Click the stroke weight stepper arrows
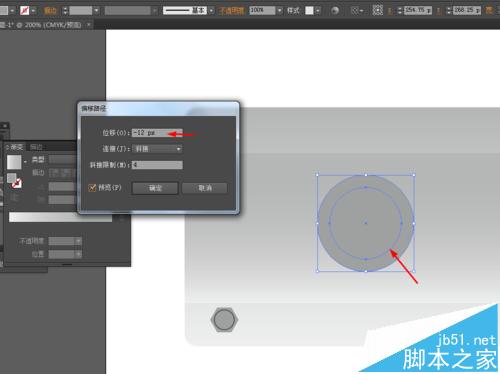The width and height of the screenshot is (500, 374). pyautogui.click(x=65, y=11)
